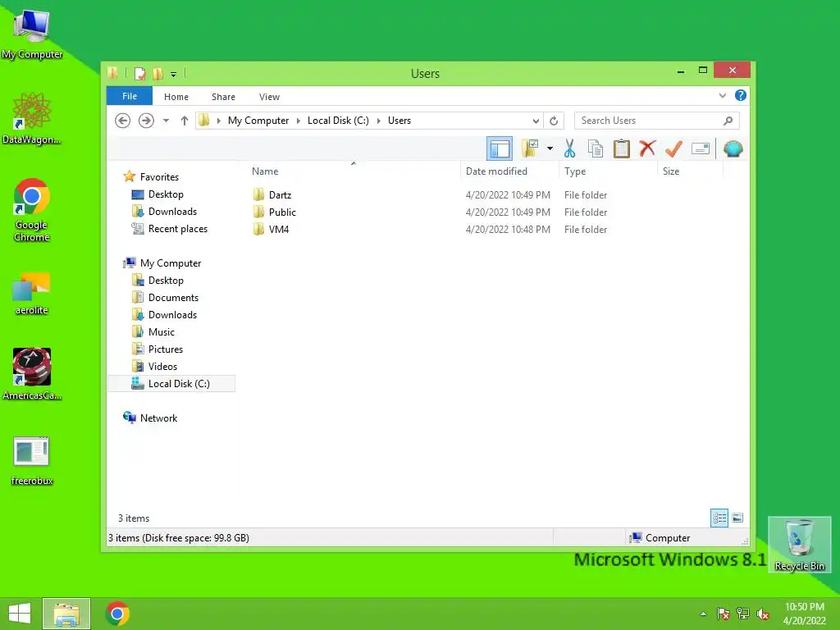This screenshot has height=630, width=840.
Task: Click the Paste clipboard icon
Action: (622, 148)
